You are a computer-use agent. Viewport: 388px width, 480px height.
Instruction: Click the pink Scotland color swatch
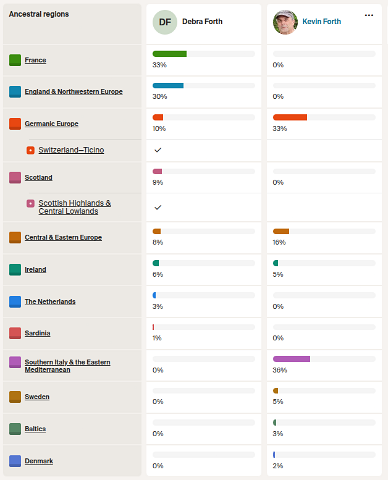[x=15, y=178]
